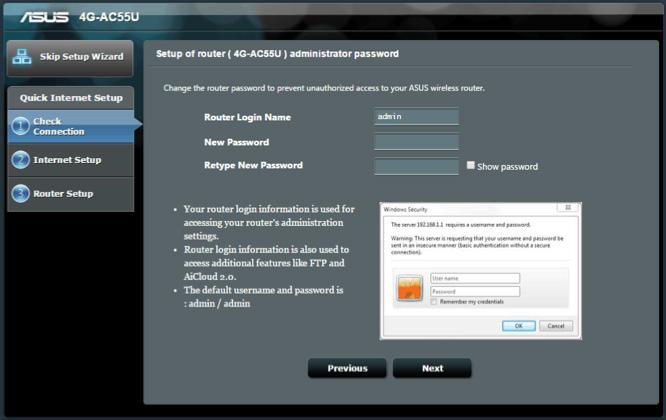Open the Router Setup step
Viewport: 666px width, 420px height.
pyautogui.click(x=71, y=194)
